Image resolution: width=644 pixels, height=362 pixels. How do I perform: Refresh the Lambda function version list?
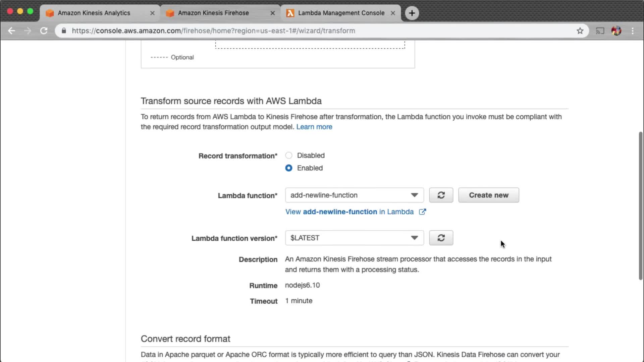(441, 238)
